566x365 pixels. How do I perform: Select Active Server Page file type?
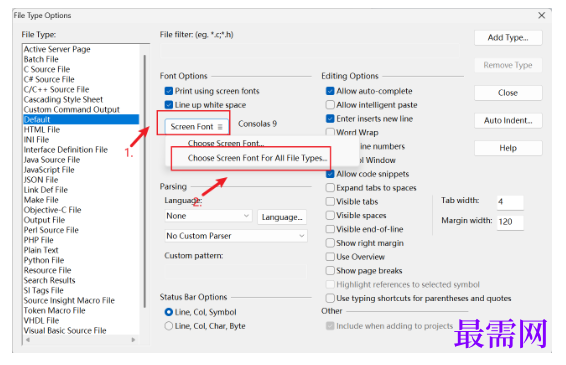tap(81, 49)
